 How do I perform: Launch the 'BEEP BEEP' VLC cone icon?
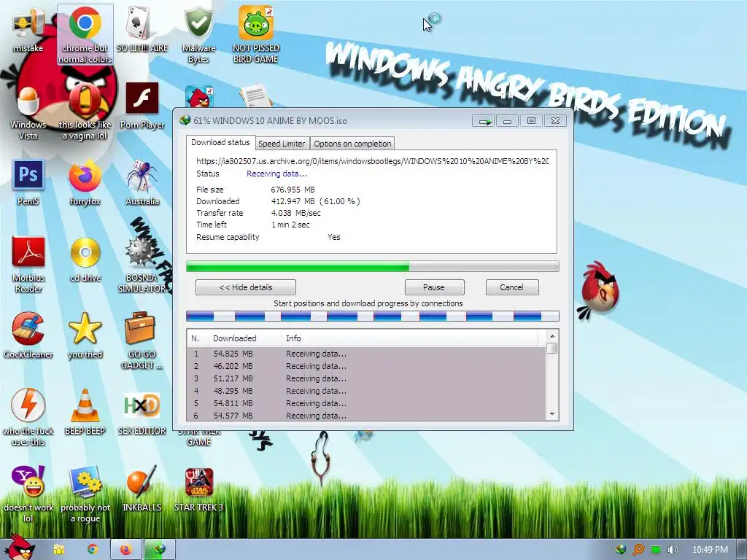click(x=85, y=413)
